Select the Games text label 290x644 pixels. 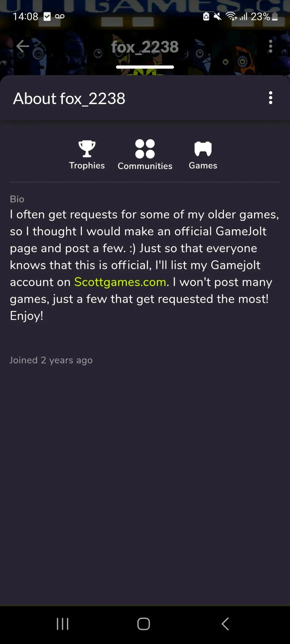pos(203,166)
